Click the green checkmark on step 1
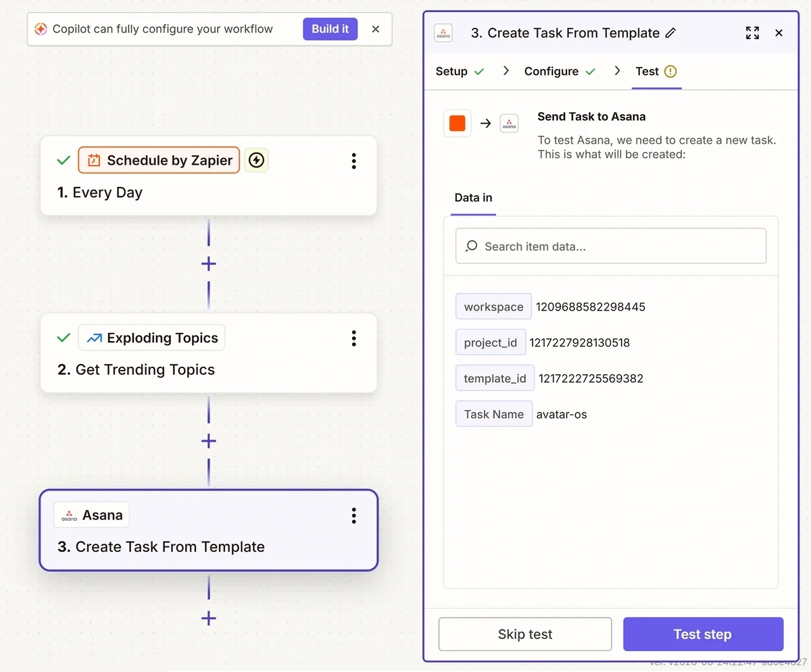The image size is (811, 672). pos(64,160)
